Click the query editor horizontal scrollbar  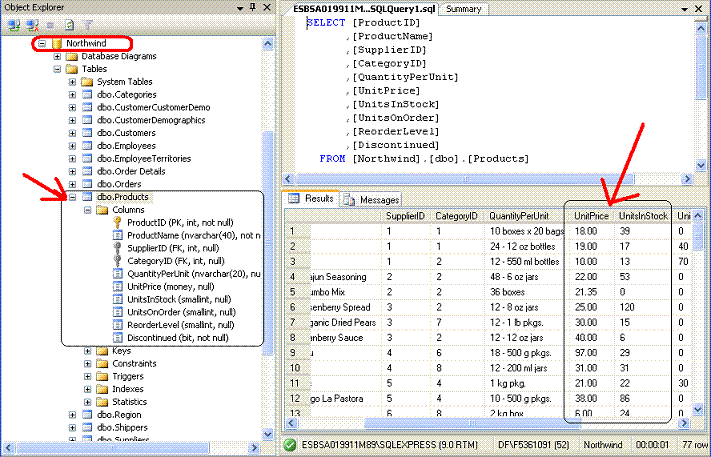tap(465, 179)
